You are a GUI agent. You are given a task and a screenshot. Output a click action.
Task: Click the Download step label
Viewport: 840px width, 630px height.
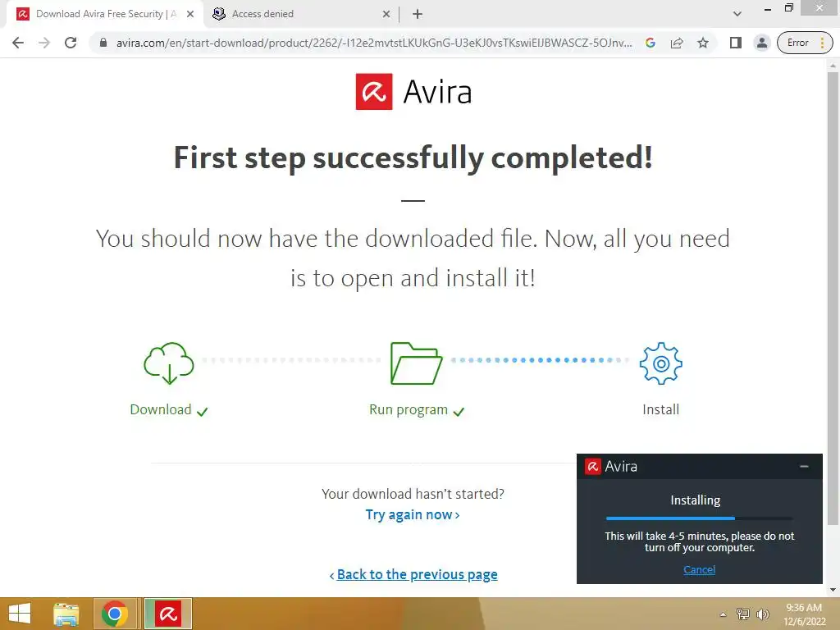(x=161, y=410)
